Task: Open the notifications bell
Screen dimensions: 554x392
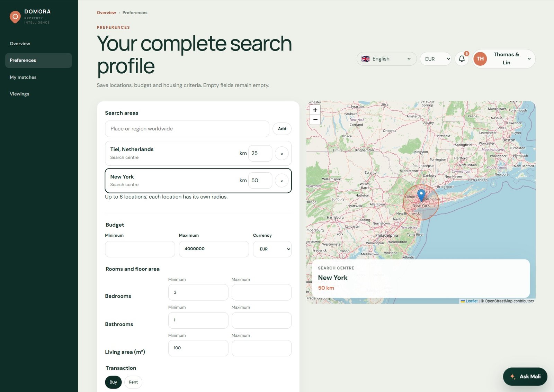Action: tap(462, 59)
